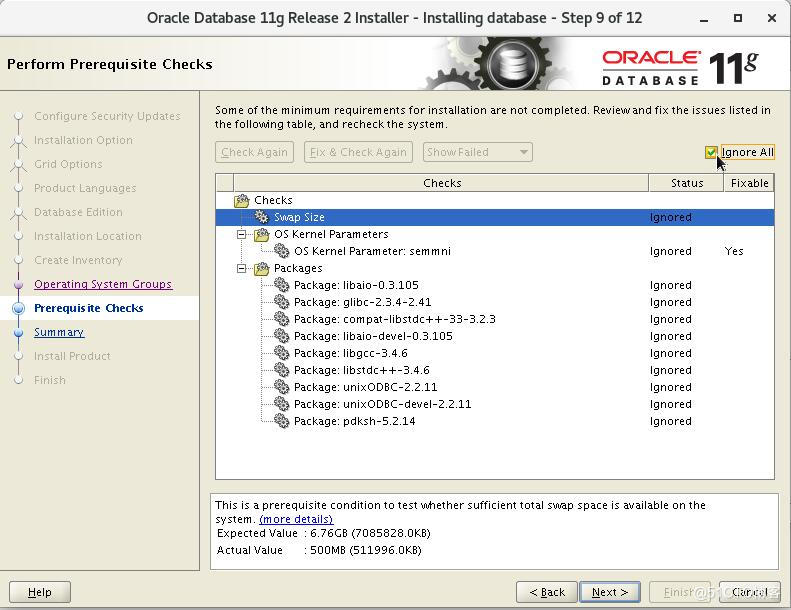Screen dimensions: 791x610
Task: Click the gear icon for semmni parameter
Action: [x=281, y=251]
